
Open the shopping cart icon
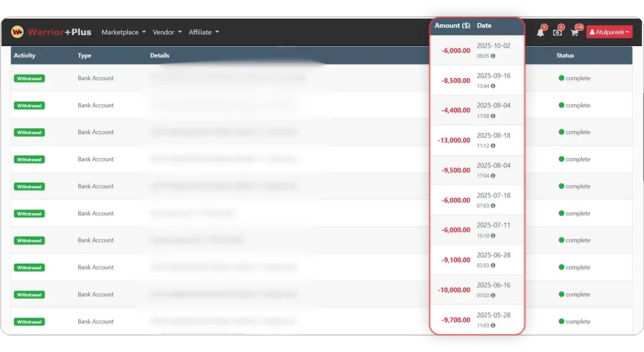(x=574, y=33)
